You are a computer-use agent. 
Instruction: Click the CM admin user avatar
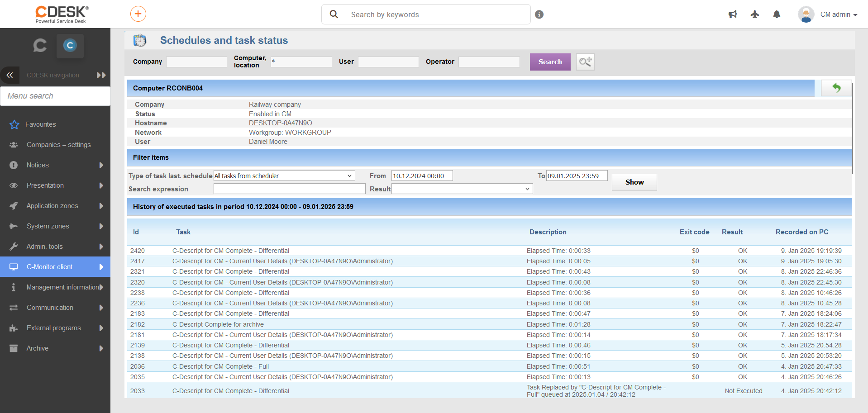[806, 14]
